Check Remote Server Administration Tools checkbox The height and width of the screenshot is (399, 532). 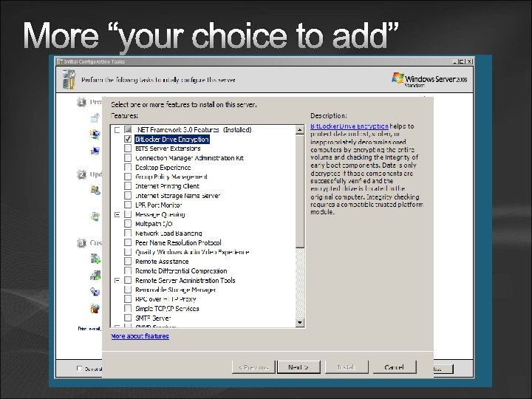pyautogui.click(x=128, y=280)
